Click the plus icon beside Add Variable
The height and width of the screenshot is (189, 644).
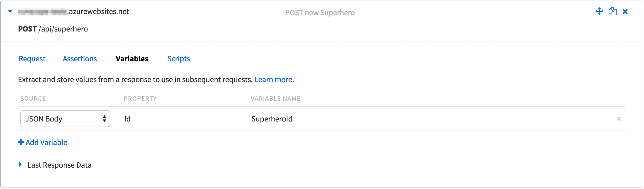21,142
